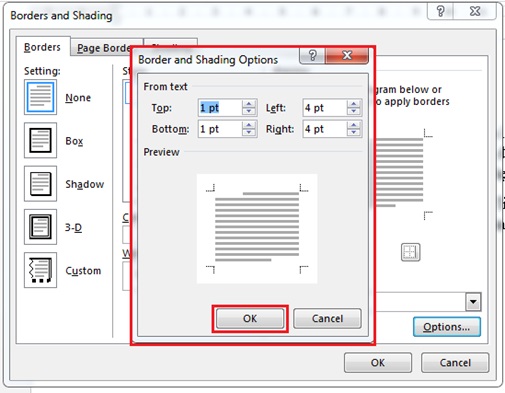Click the Box setting label
The width and height of the screenshot is (505, 393).
[74, 141]
